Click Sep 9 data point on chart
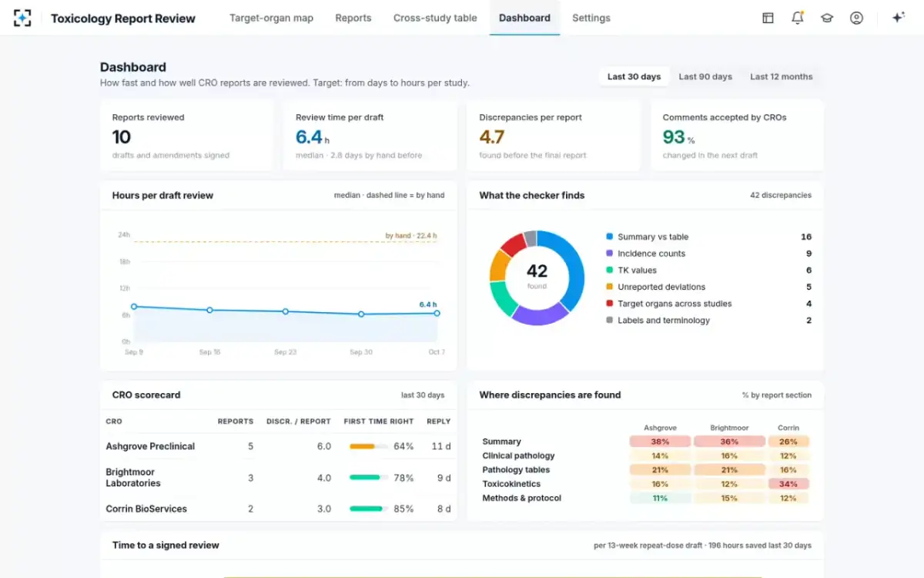924x578 pixels. tap(134, 307)
